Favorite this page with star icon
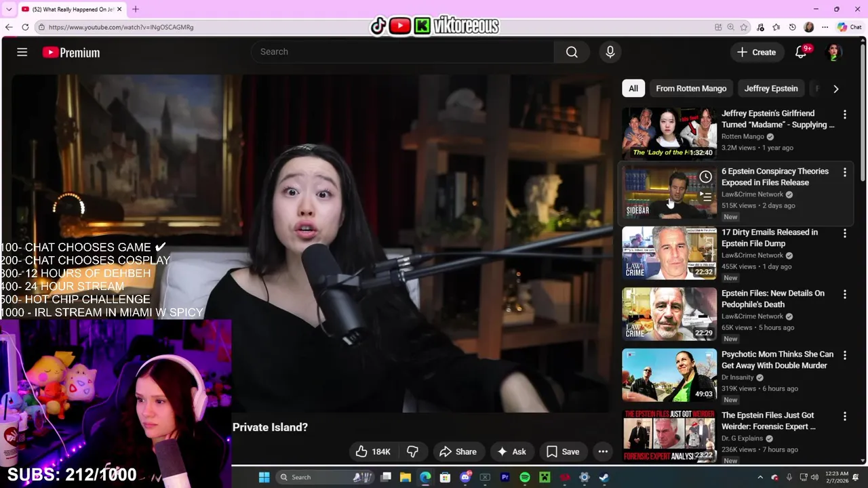This screenshot has width=868, height=488. [x=743, y=27]
